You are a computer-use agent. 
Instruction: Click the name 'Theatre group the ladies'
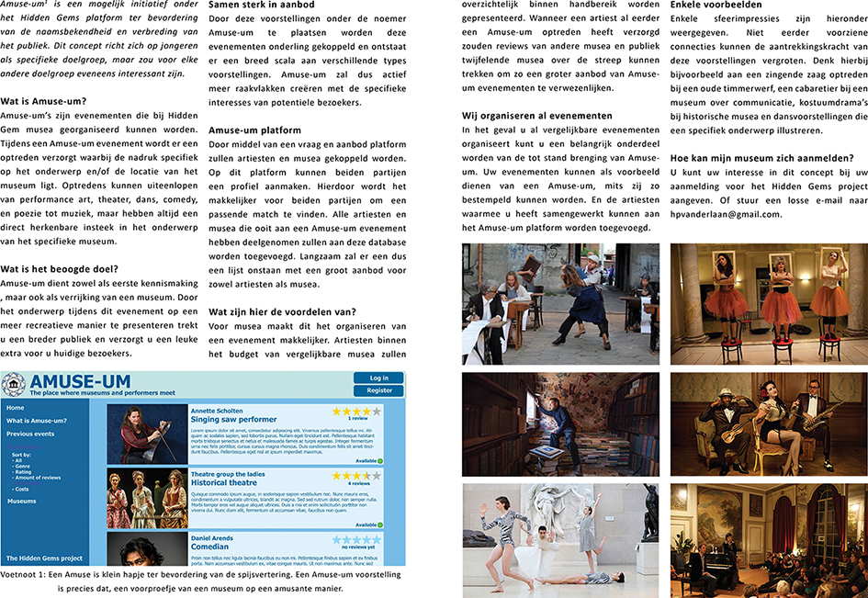(x=228, y=475)
